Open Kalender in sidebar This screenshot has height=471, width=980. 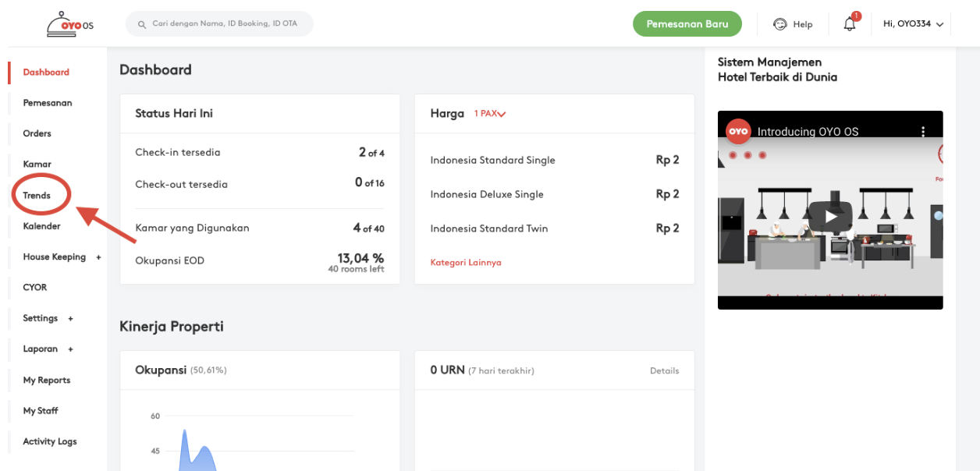coord(41,226)
